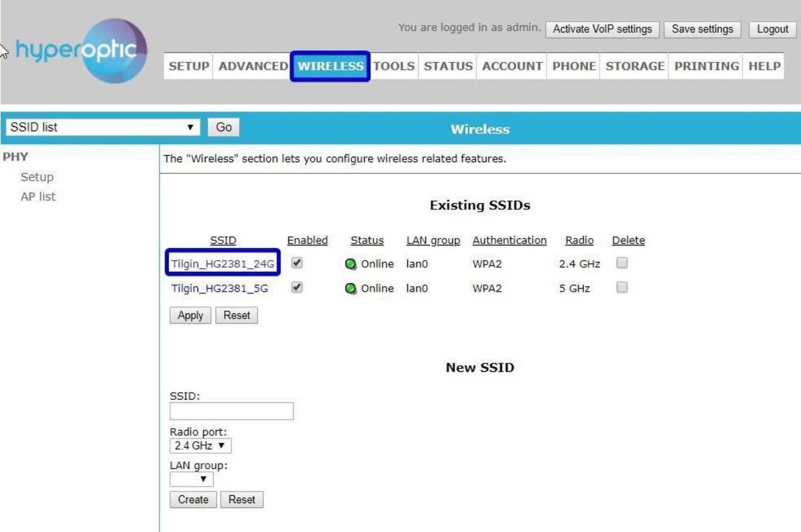Open the SSID list dropdown
This screenshot has height=532, width=801.
pos(103,127)
